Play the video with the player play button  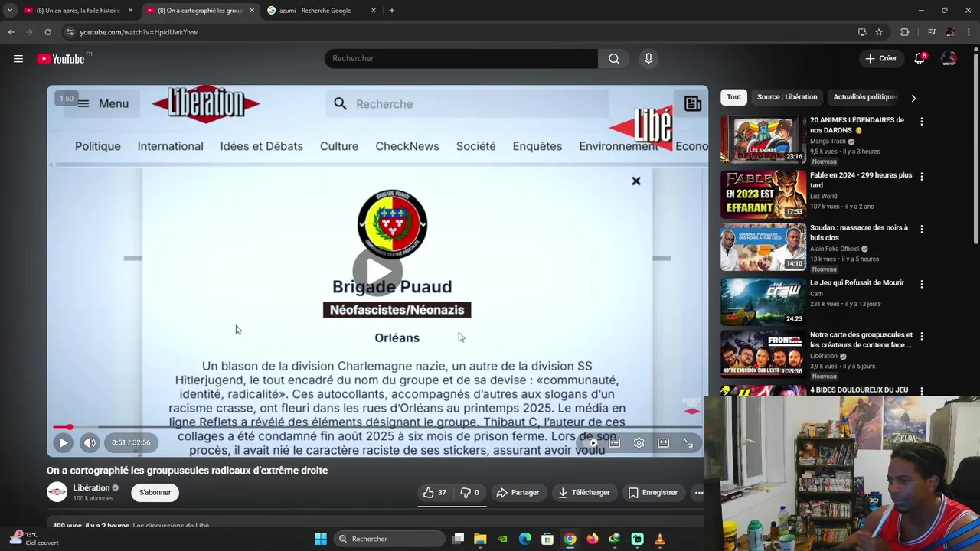[x=64, y=442]
